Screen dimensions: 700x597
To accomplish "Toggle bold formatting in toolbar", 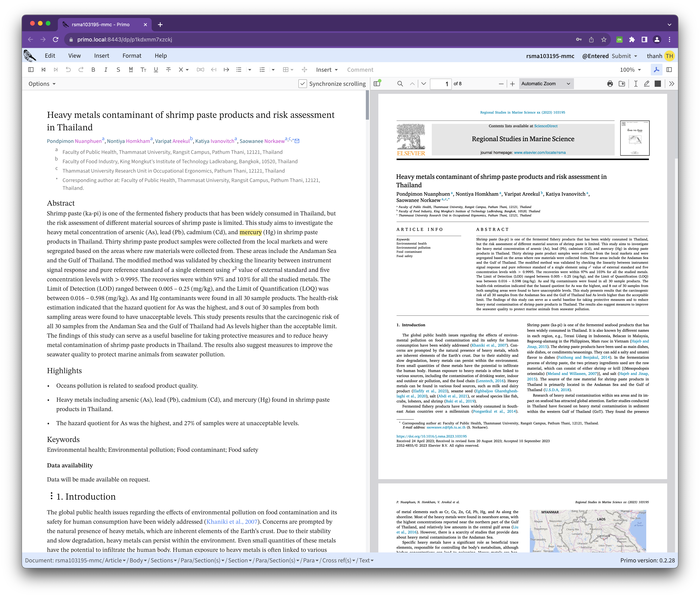I will (x=93, y=70).
